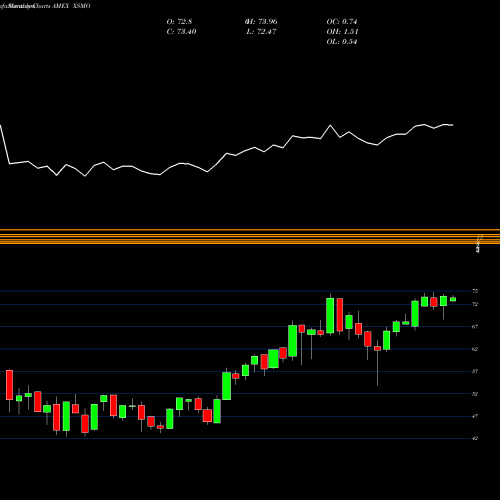This screenshot has height=500, width=500.
Task: Click the open price value O: 72.8
Action: (179, 22)
